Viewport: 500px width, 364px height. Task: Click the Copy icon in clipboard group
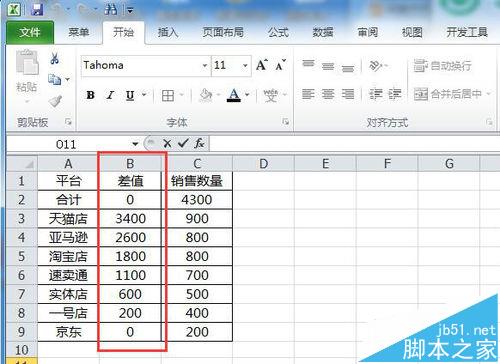54,79
